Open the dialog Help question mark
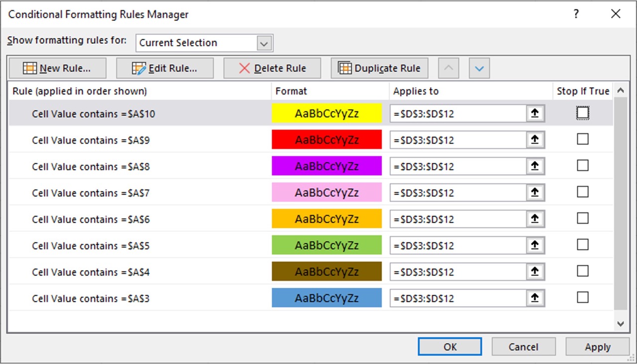Screen dimensions: 637x364 [x=576, y=14]
